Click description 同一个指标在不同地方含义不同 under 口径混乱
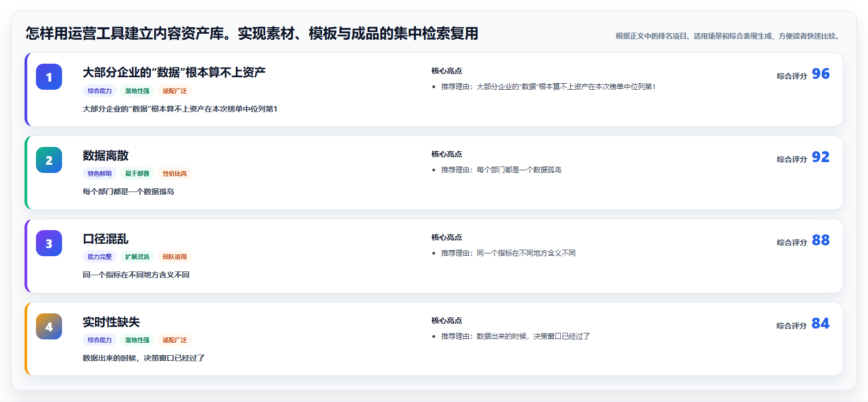This screenshot has width=868, height=402. 136,275
